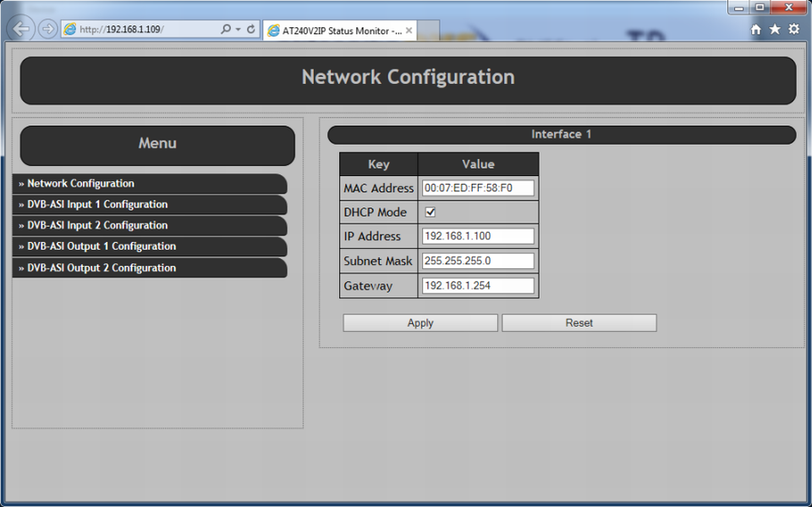The image size is (812, 507).
Task: Open the browser Tools gear icon
Action: point(793,30)
